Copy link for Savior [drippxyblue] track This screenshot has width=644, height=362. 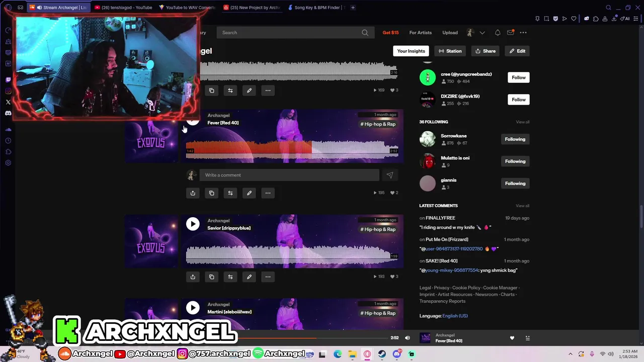point(212,277)
